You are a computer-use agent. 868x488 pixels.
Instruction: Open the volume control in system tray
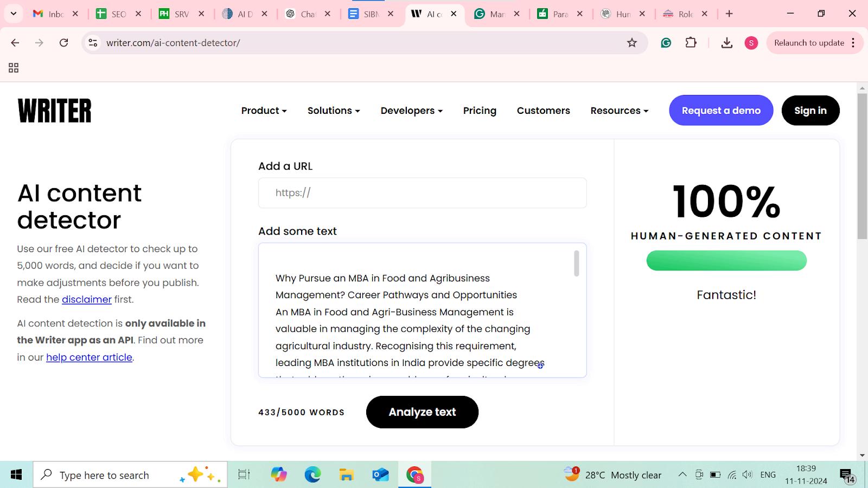(748, 475)
